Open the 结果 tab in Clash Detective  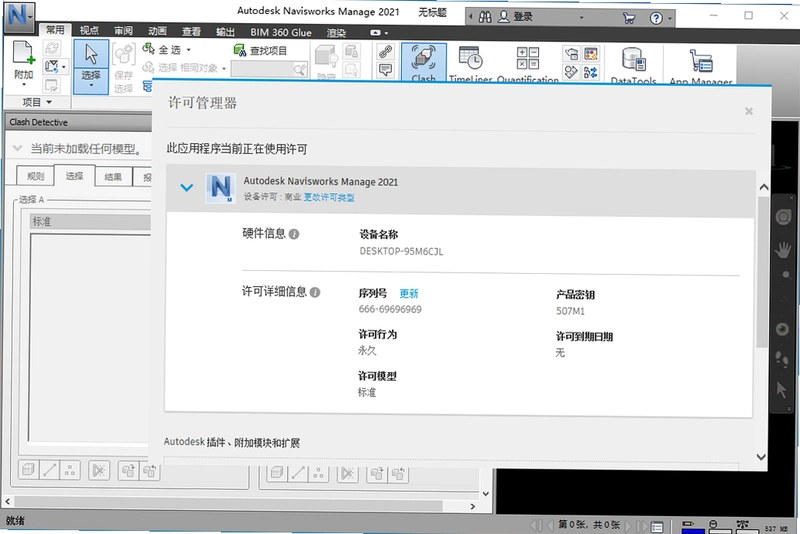click(x=113, y=177)
